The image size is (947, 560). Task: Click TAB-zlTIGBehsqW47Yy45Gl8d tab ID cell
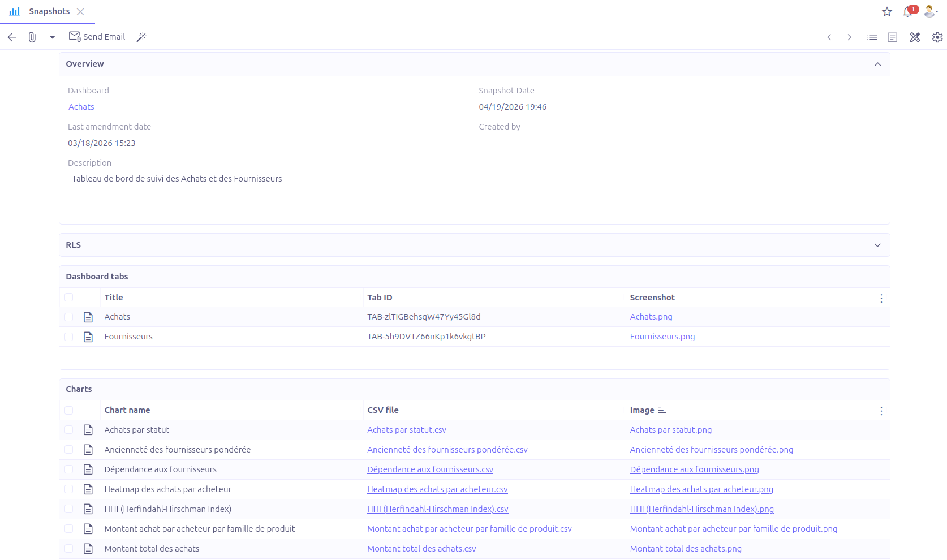424,317
